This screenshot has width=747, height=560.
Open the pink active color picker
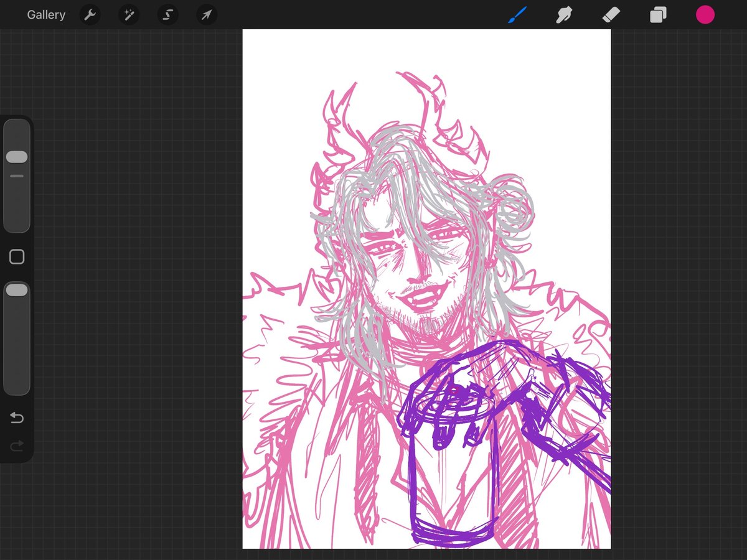(x=705, y=15)
